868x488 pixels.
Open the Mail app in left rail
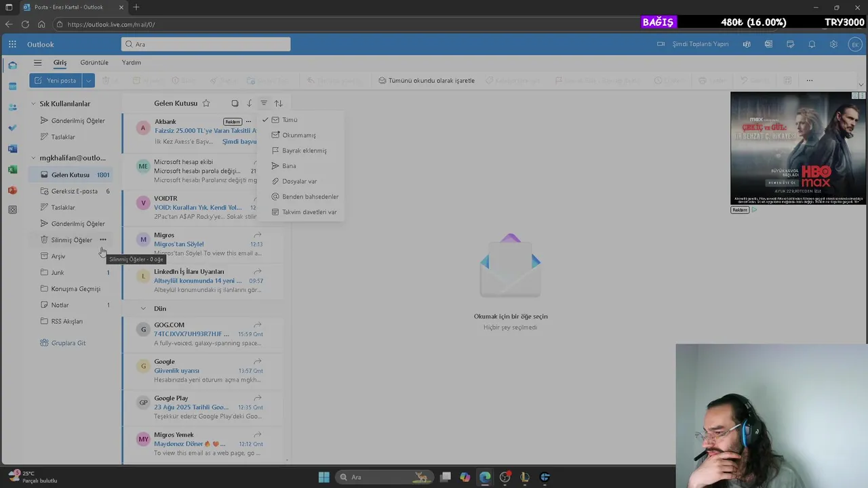(12, 66)
